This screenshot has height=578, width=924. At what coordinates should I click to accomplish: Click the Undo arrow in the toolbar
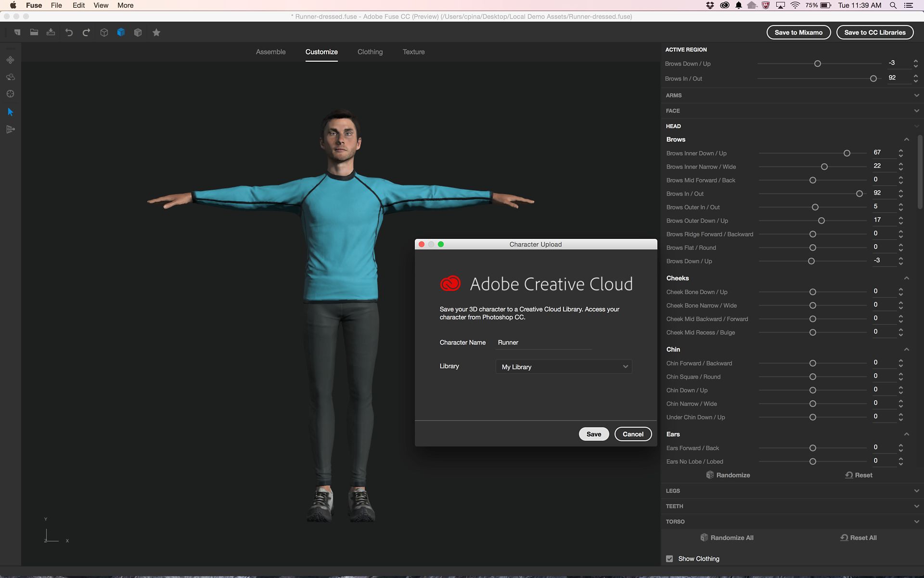[69, 32]
